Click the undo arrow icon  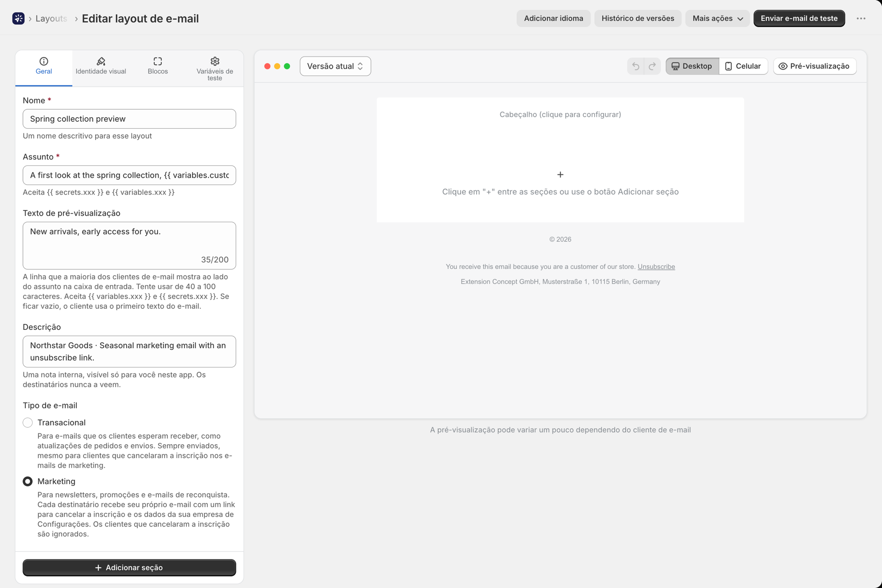tap(635, 66)
